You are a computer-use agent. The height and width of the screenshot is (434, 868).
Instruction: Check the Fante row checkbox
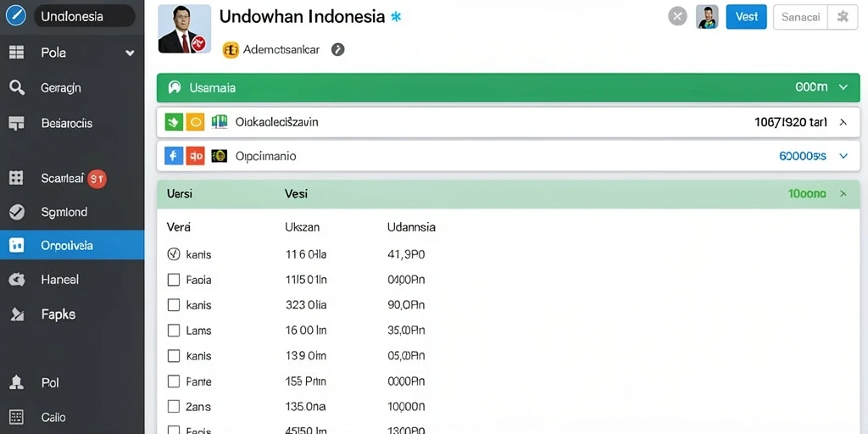click(x=174, y=381)
